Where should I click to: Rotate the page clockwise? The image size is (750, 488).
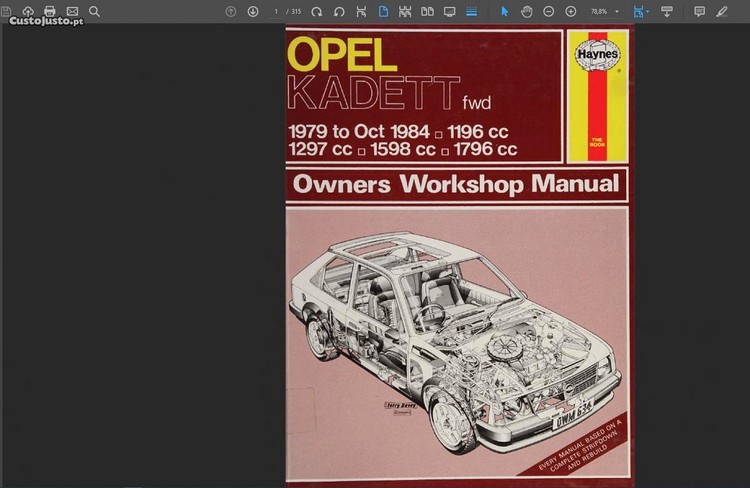[x=317, y=11]
